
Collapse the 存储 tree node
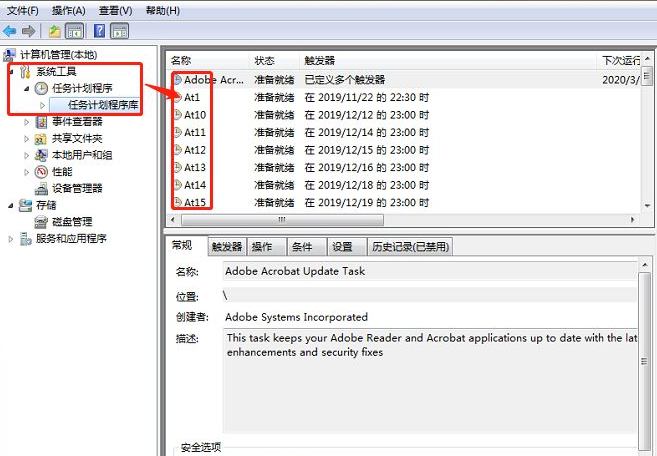click(x=12, y=205)
